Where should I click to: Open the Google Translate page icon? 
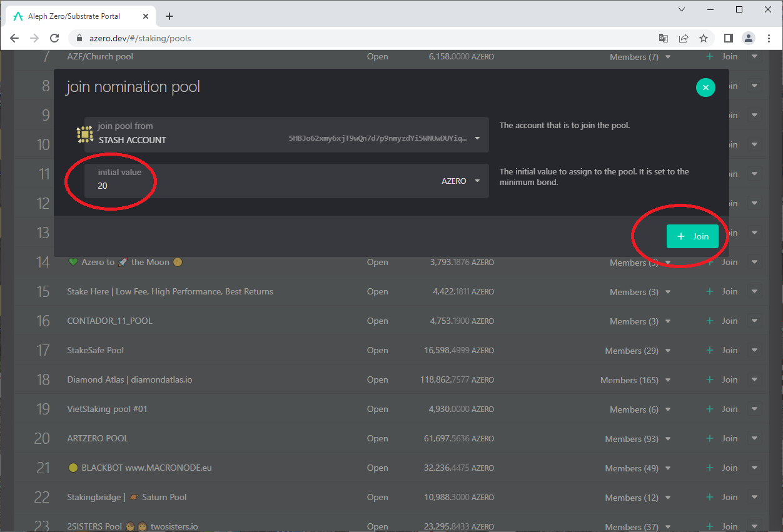[x=664, y=38]
